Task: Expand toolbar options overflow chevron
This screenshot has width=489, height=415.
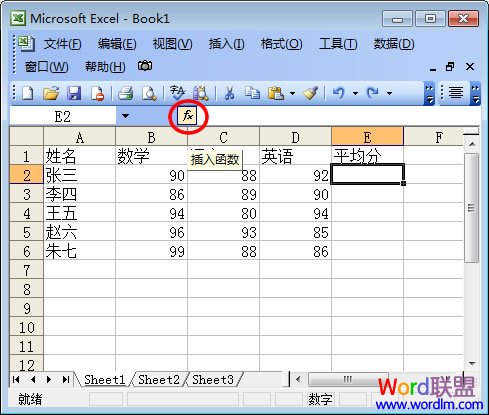Action: pos(429,93)
